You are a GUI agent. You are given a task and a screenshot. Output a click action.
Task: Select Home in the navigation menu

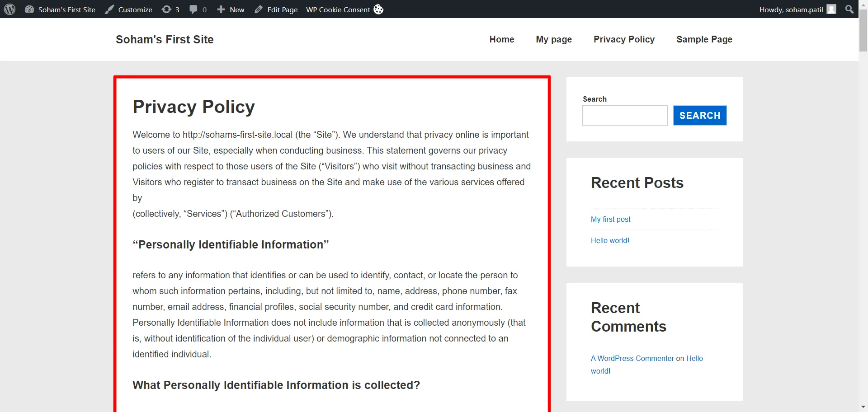tap(501, 39)
